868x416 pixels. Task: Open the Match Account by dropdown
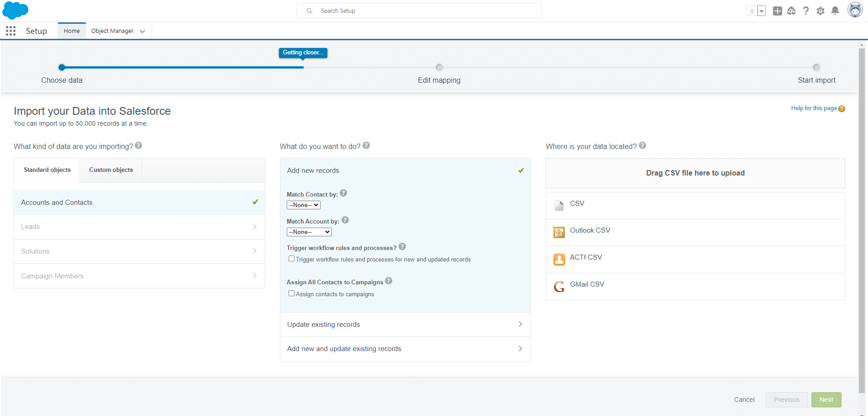click(x=309, y=232)
